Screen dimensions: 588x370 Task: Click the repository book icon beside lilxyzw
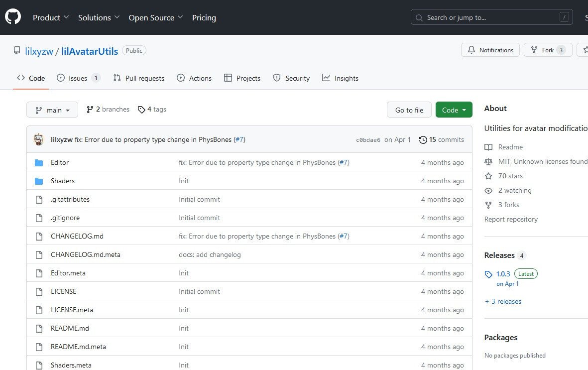pos(17,50)
